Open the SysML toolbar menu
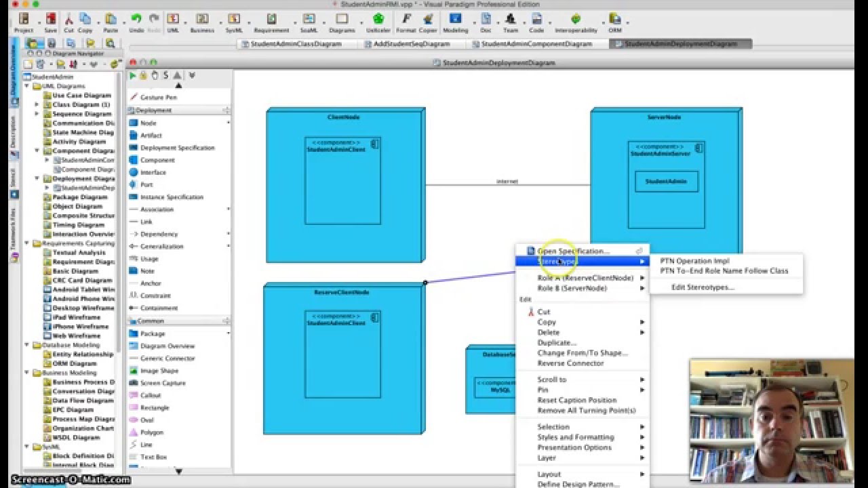 [234, 22]
